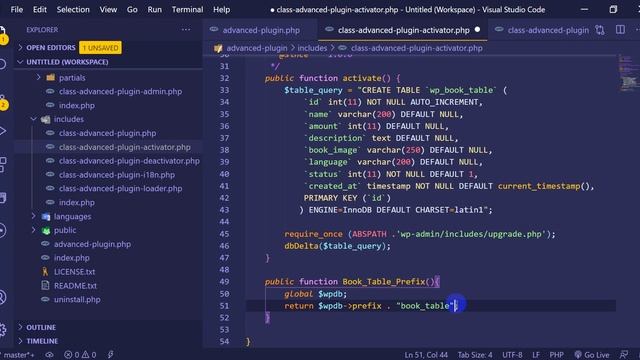
Task: Change Tab Size: 4 setting
Action: pyautogui.click(x=475, y=355)
